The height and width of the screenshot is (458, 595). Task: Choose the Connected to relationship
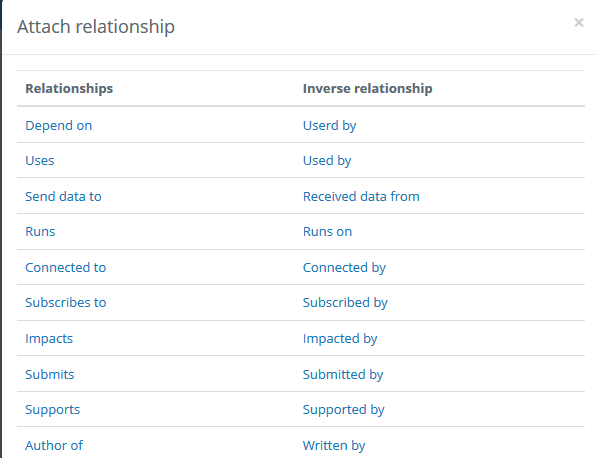pyautogui.click(x=66, y=268)
